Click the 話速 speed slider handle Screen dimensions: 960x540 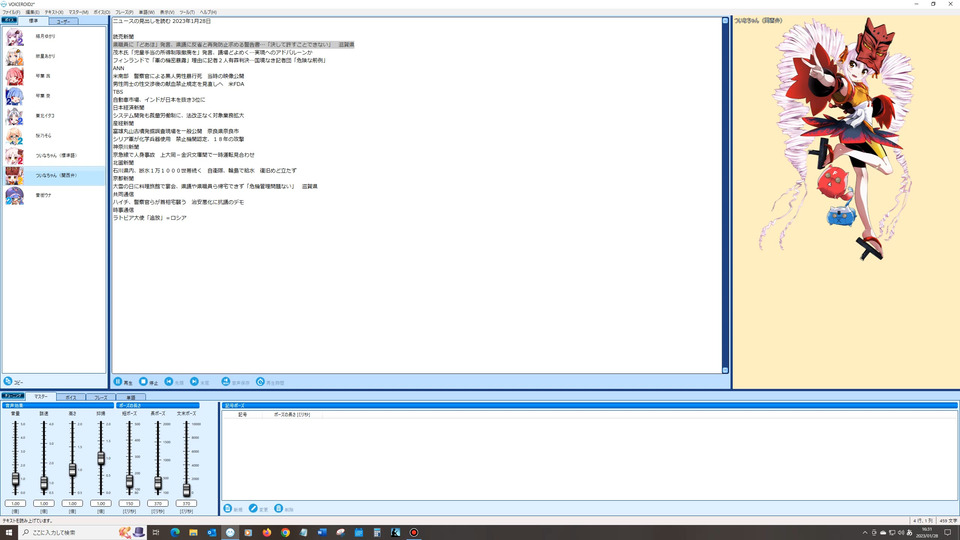(x=44, y=482)
